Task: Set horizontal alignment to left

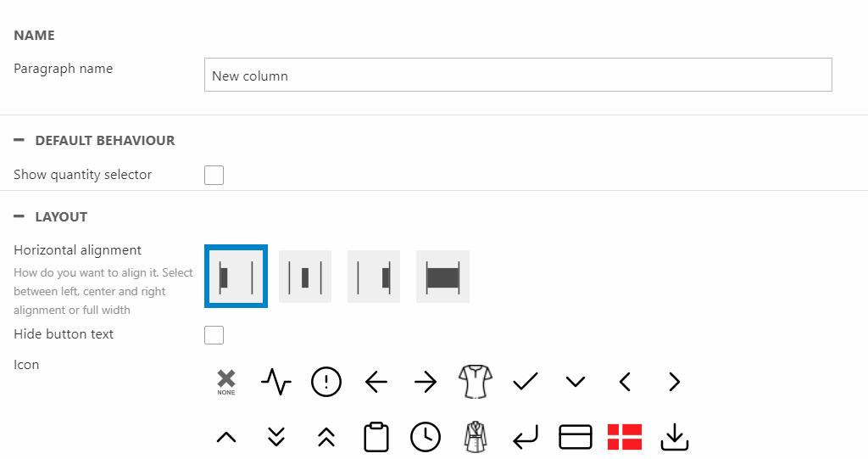Action: tap(236, 277)
